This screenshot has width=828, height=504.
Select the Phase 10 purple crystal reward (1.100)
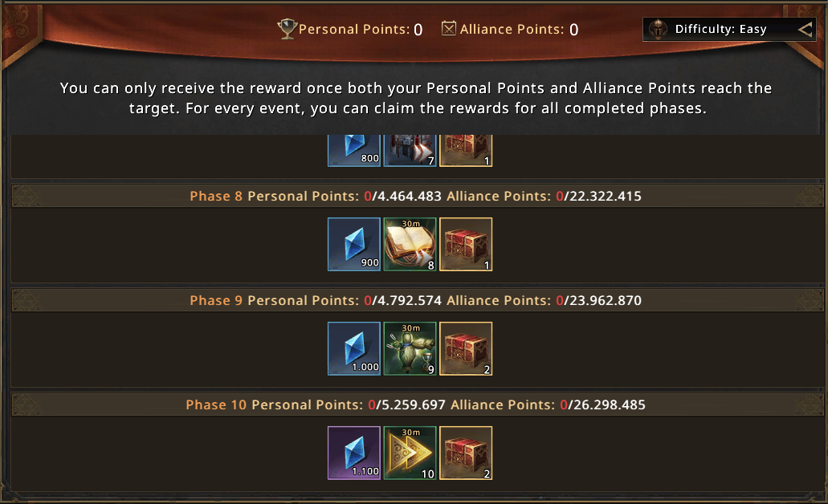click(354, 453)
